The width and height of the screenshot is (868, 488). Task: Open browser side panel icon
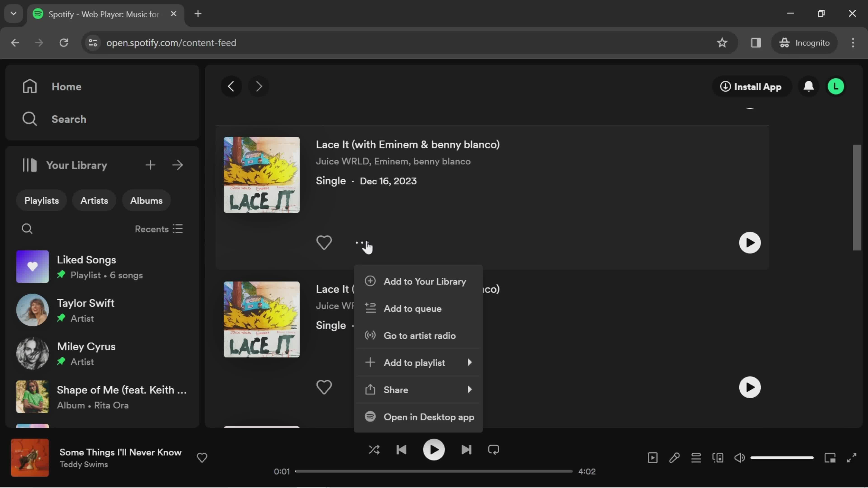(x=756, y=43)
